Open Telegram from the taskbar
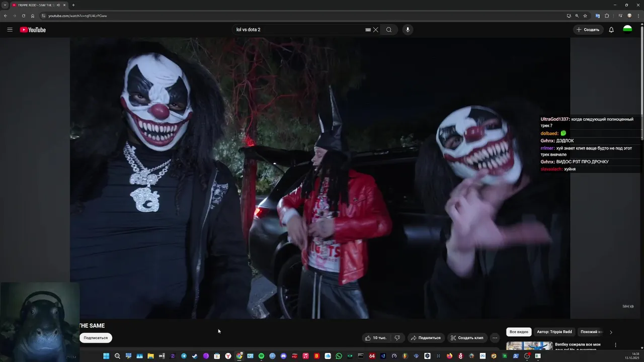This screenshot has width=644, height=362. (x=184, y=356)
